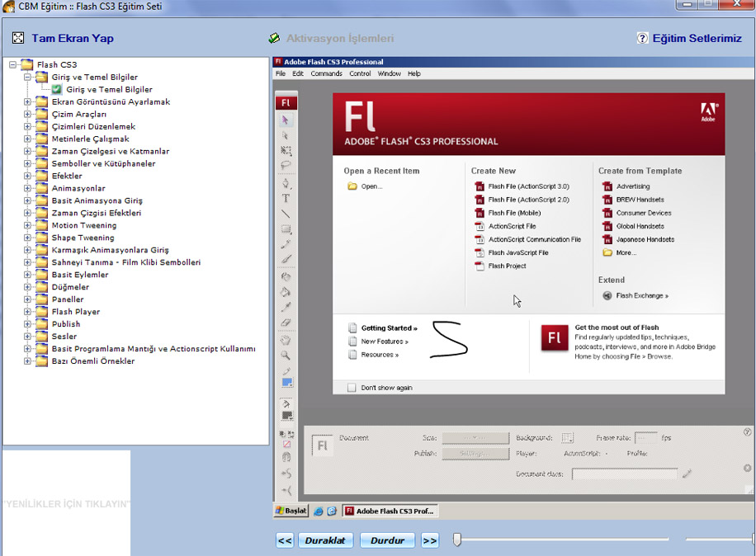
Task: Select the Text tool
Action: coord(286,198)
